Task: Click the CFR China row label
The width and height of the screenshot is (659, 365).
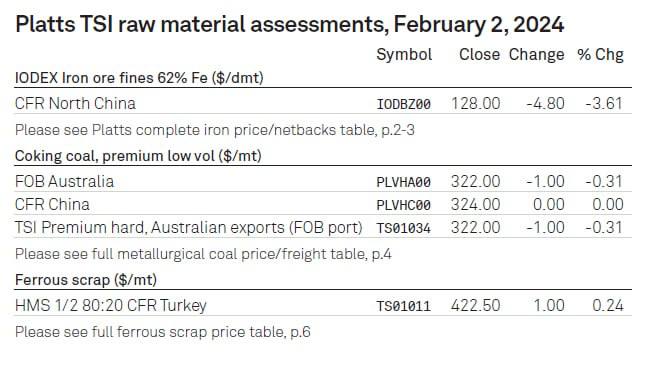Action: [52, 205]
